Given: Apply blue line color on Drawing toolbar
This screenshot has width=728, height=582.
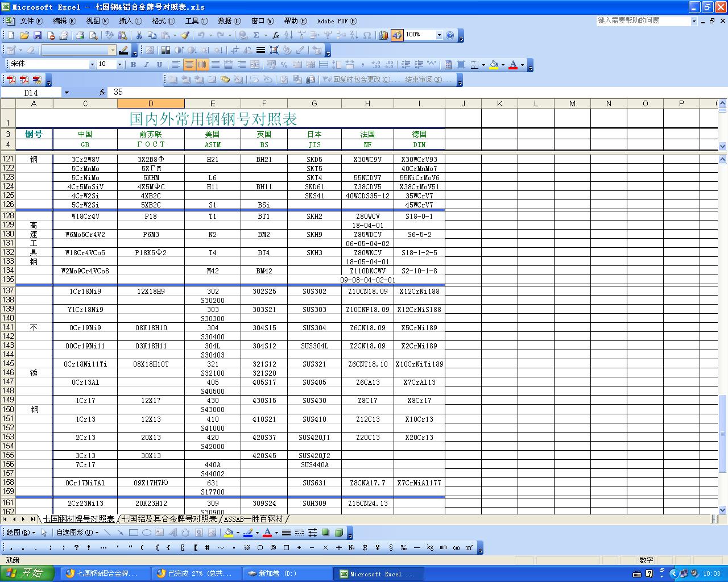Looking at the screenshot, I should [x=247, y=533].
